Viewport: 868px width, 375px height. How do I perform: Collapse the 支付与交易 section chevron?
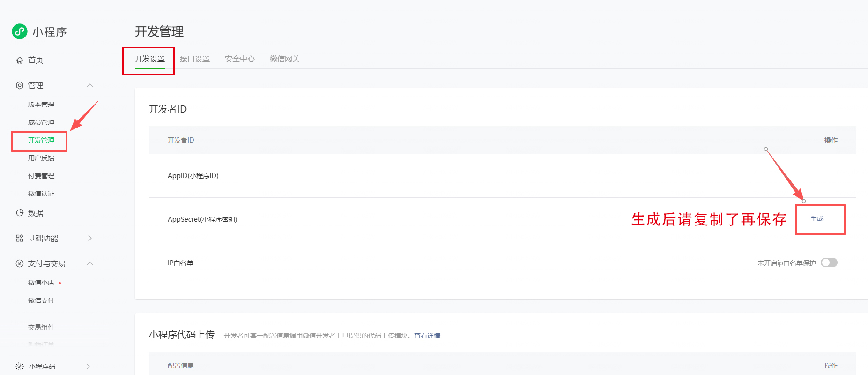click(90, 263)
